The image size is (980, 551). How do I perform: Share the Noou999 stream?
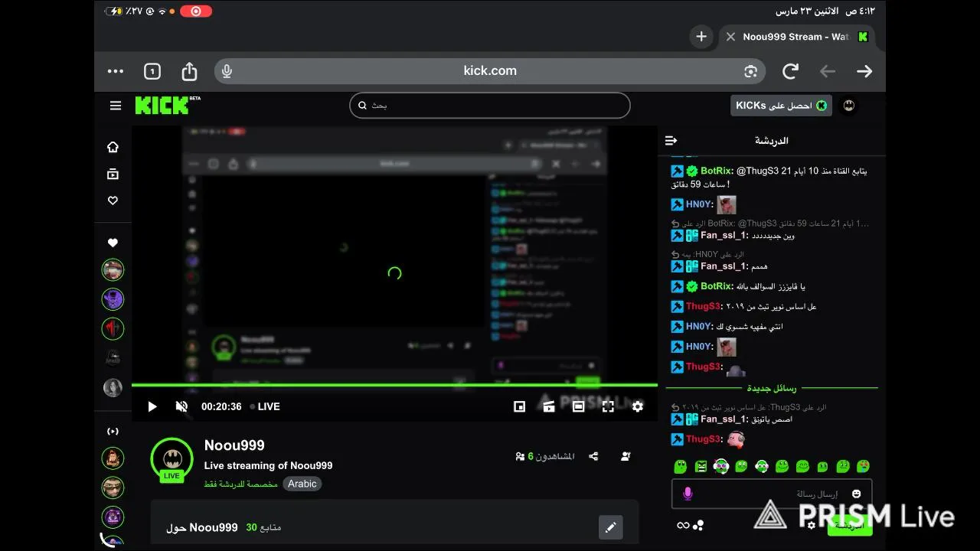[x=593, y=456]
